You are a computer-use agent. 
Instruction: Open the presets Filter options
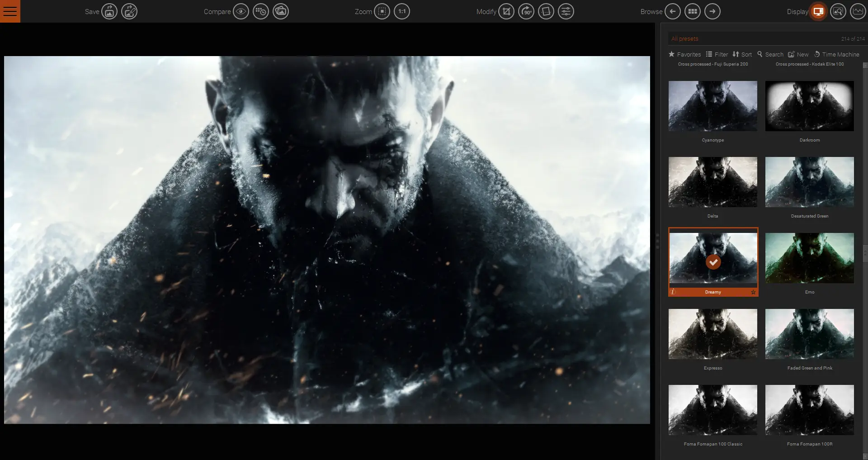[717, 54]
